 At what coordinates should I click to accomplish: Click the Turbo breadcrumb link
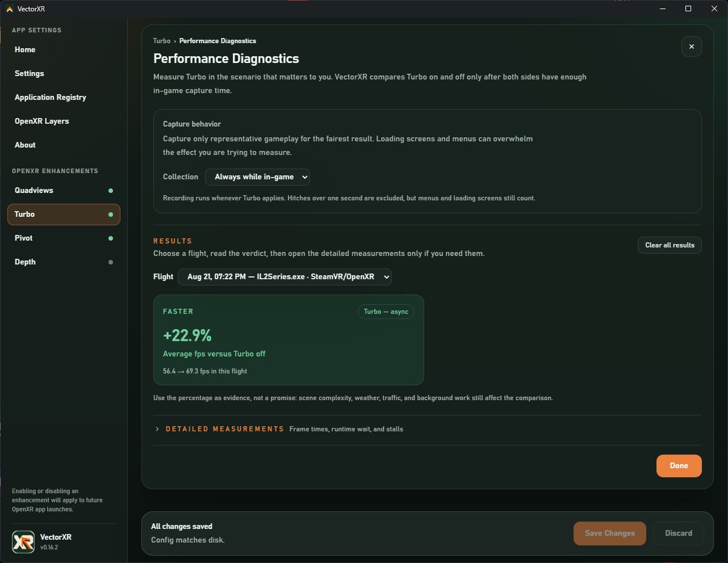click(162, 41)
